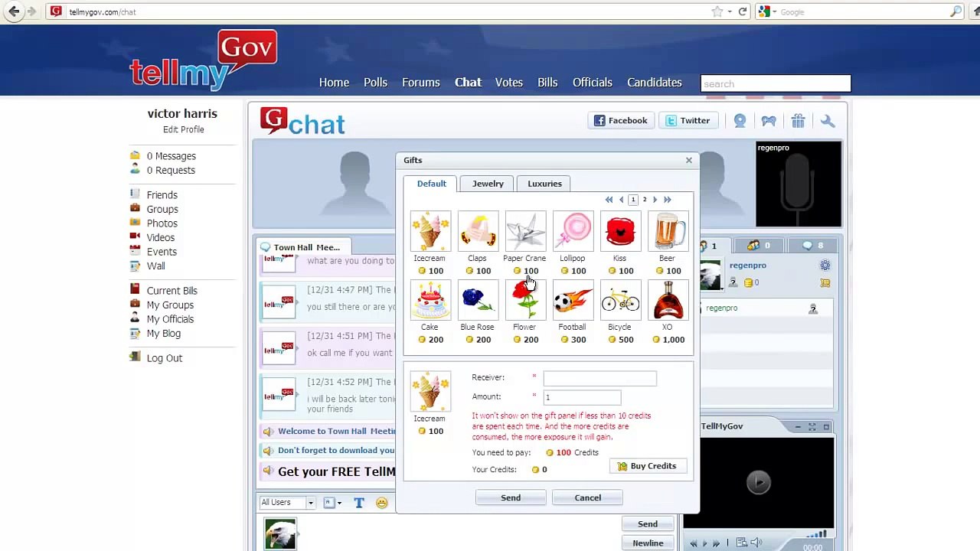Screen dimensions: 980x551
Task: Play the TellMyGov video
Action: tap(759, 482)
